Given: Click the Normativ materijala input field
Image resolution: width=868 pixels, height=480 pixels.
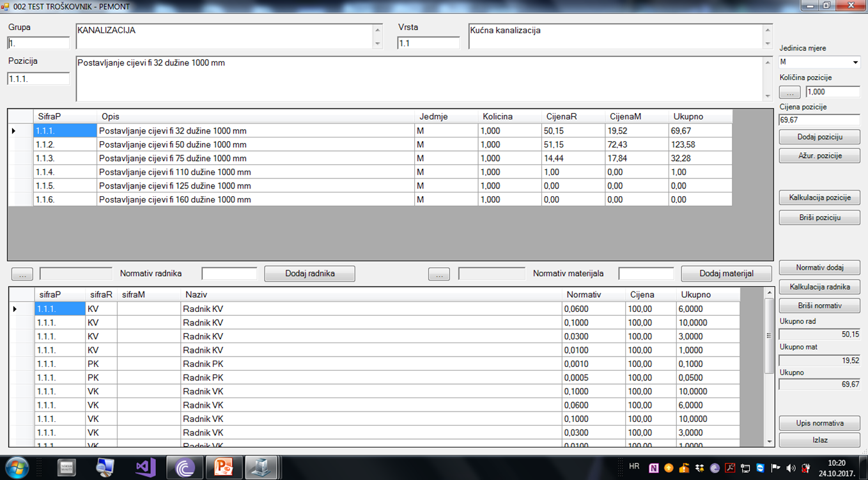Looking at the screenshot, I should coord(646,274).
